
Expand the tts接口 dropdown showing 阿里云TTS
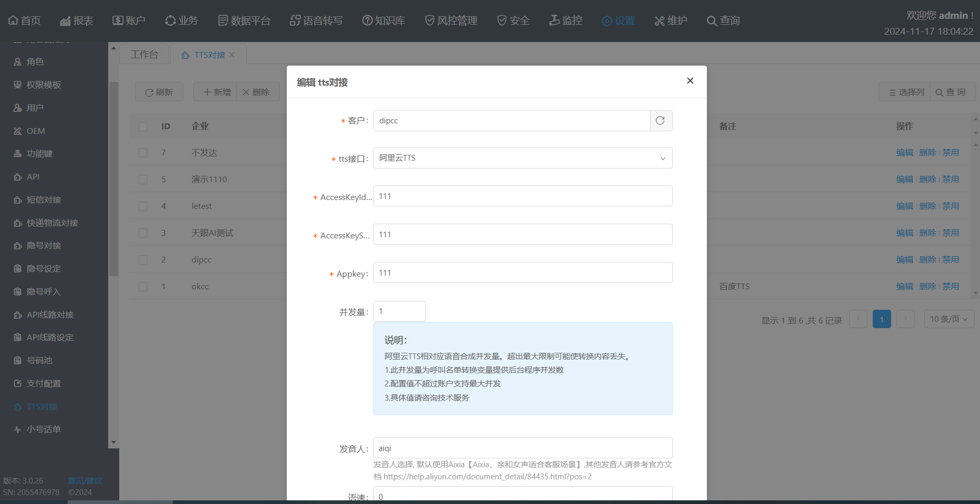[523, 158]
